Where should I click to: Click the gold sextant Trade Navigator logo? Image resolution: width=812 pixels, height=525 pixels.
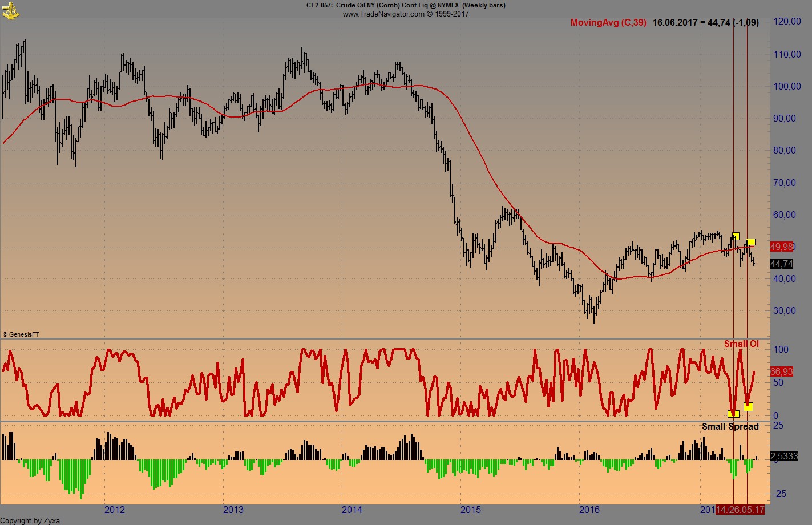(x=11, y=10)
